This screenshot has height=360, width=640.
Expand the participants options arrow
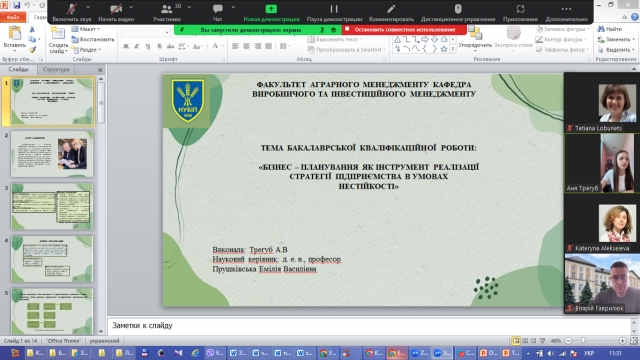point(189,7)
